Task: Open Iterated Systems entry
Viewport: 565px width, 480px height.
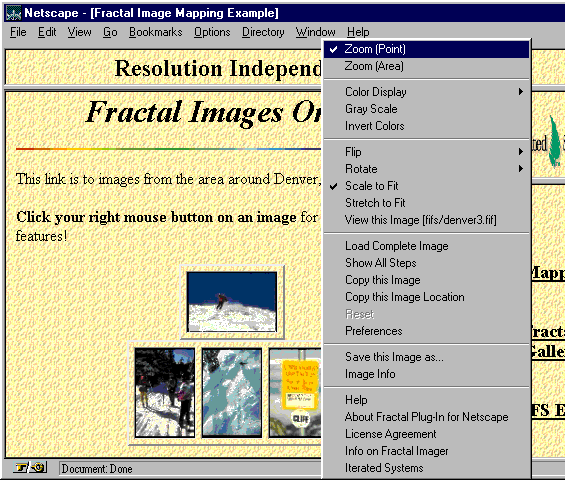Action: coord(427,468)
